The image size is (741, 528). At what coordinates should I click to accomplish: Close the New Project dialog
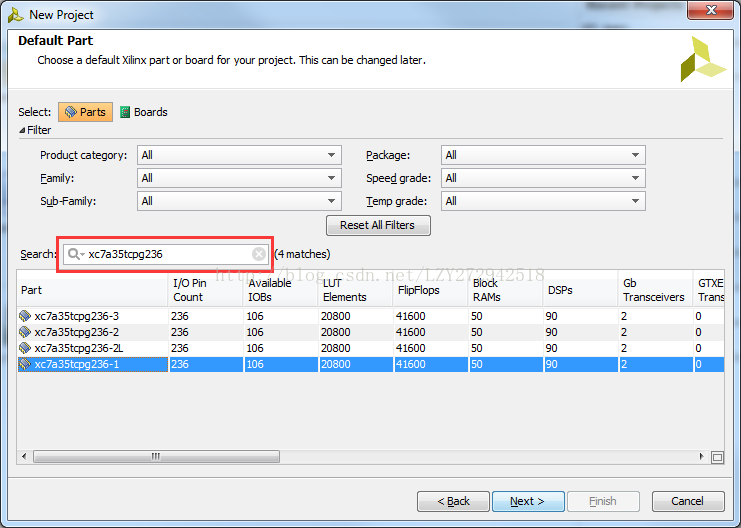point(710,10)
